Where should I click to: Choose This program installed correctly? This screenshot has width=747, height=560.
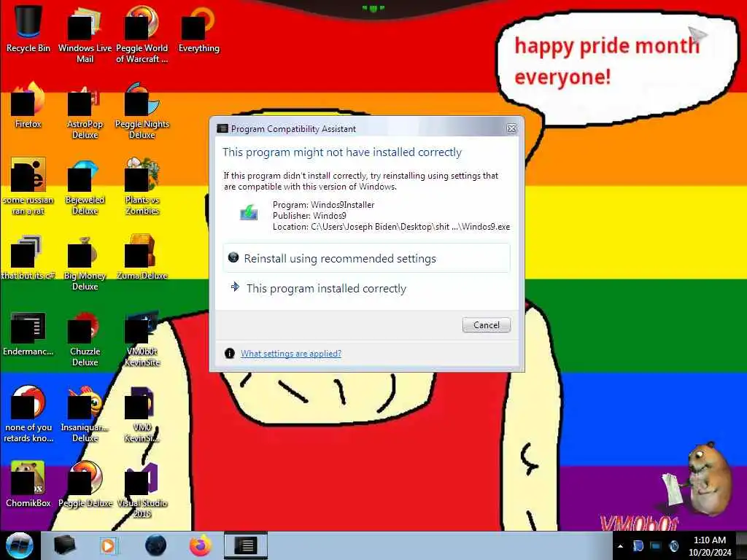point(366,288)
